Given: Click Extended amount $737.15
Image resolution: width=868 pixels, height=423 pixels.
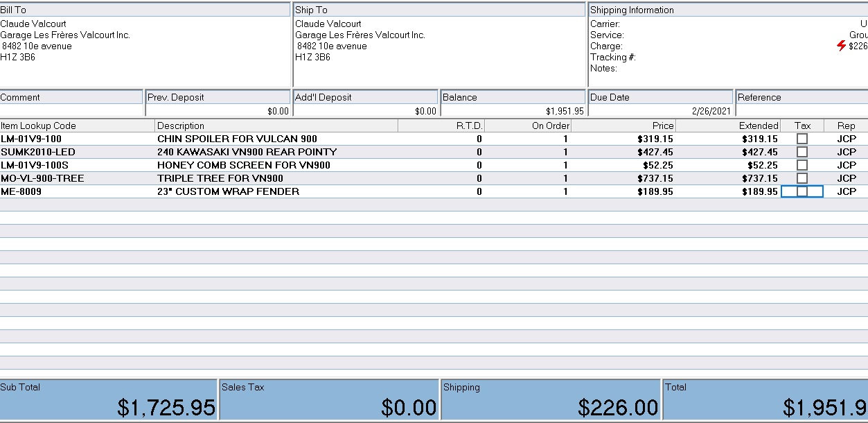Looking at the screenshot, I should tap(760, 178).
